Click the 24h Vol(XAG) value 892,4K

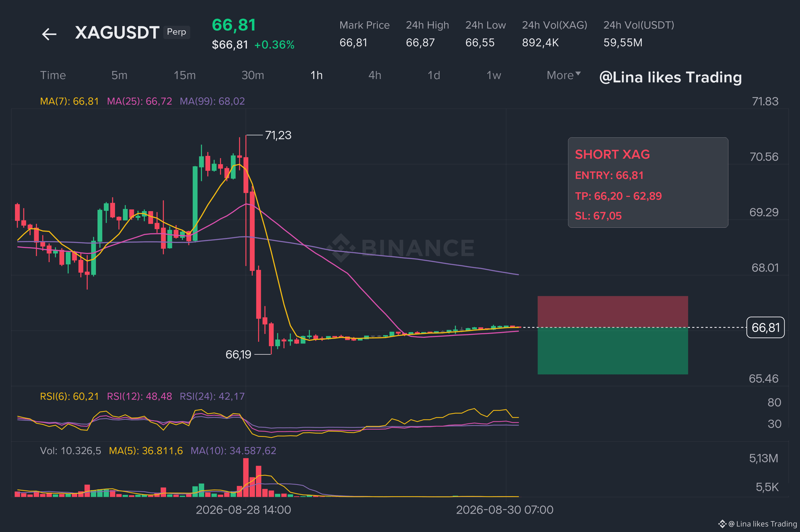[540, 42]
